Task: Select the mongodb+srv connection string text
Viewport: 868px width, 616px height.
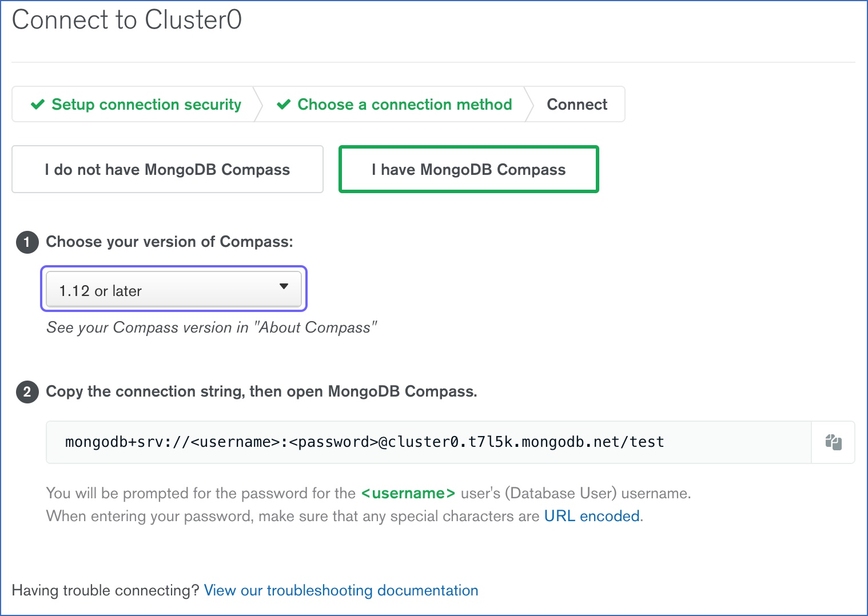Action: pos(364,441)
